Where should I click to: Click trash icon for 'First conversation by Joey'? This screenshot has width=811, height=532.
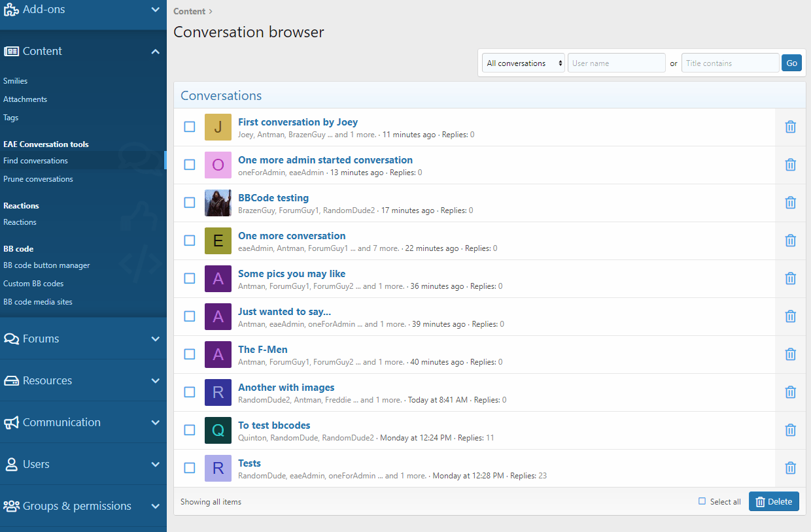click(790, 127)
